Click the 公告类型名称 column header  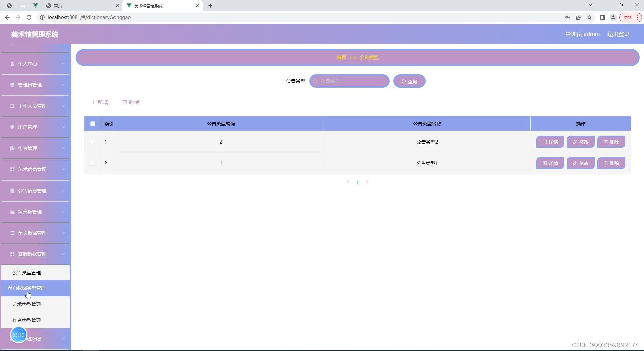point(427,124)
